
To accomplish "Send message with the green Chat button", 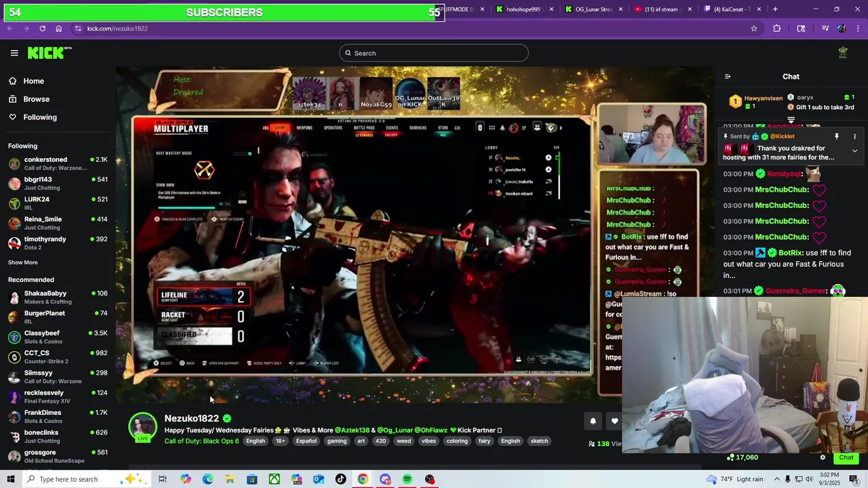I will point(846,457).
